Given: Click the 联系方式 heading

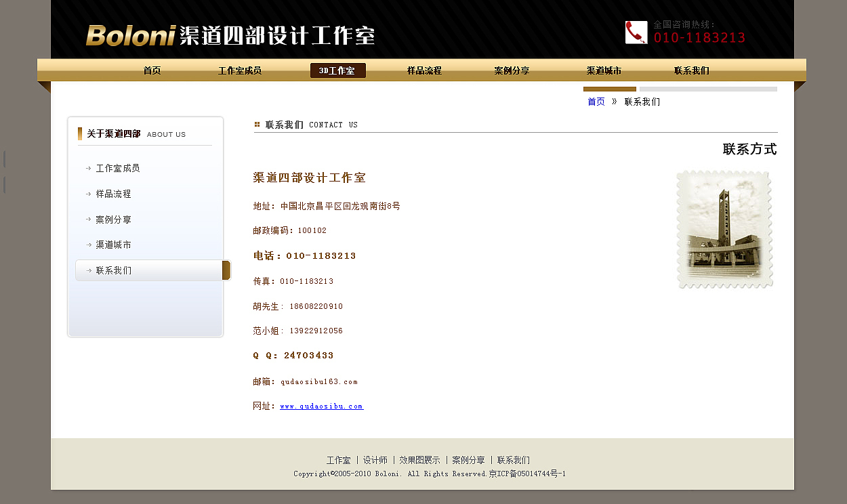Looking at the screenshot, I should coord(749,149).
